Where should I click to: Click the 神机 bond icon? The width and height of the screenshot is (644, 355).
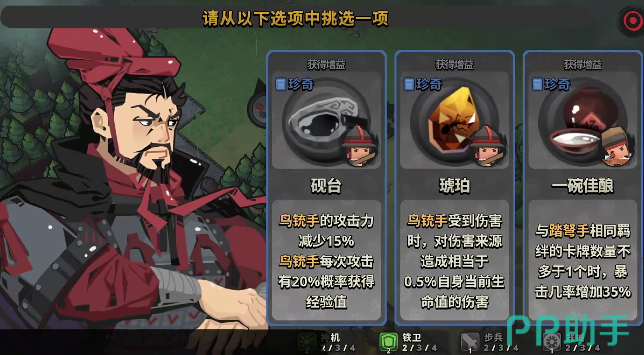point(307,342)
